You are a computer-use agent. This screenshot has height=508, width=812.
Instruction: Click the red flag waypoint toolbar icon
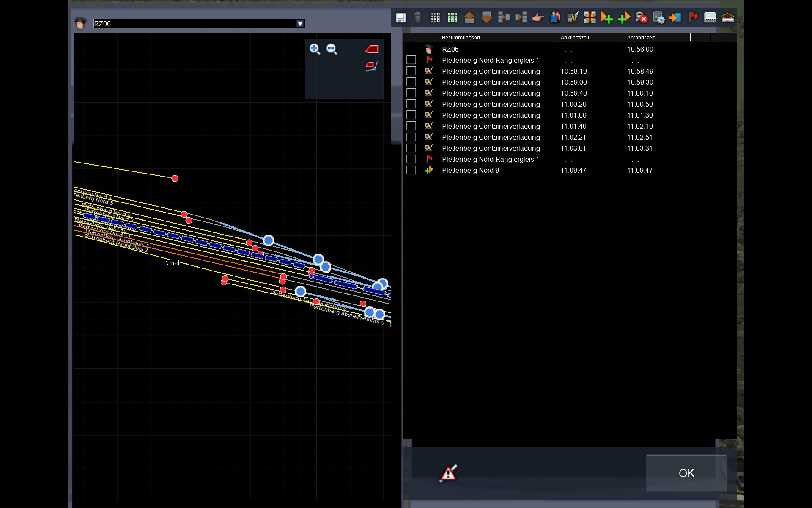pos(693,17)
